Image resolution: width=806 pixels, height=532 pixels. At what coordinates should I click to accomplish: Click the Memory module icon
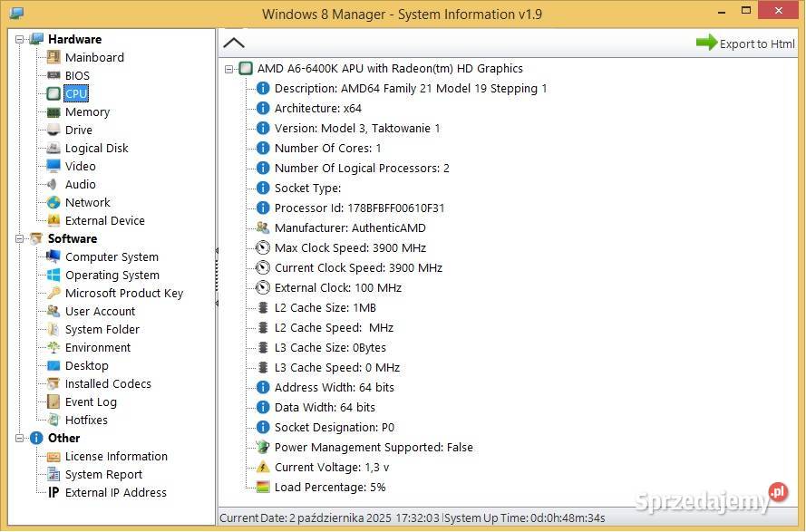(53, 111)
